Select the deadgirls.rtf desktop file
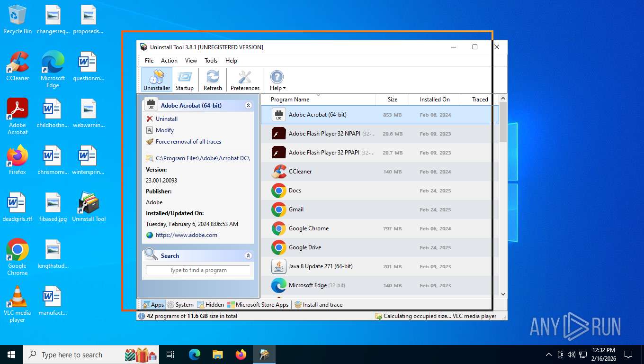The image size is (644, 364). point(18,207)
